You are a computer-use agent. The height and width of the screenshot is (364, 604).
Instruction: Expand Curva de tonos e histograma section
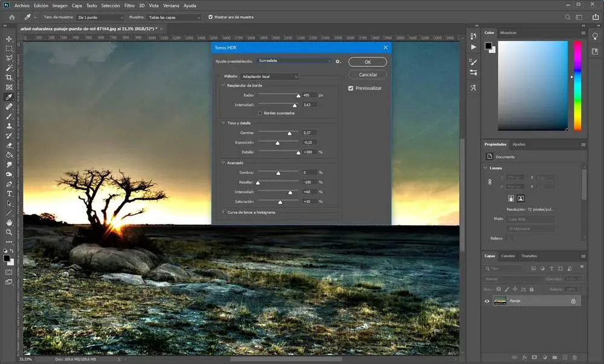click(x=223, y=212)
